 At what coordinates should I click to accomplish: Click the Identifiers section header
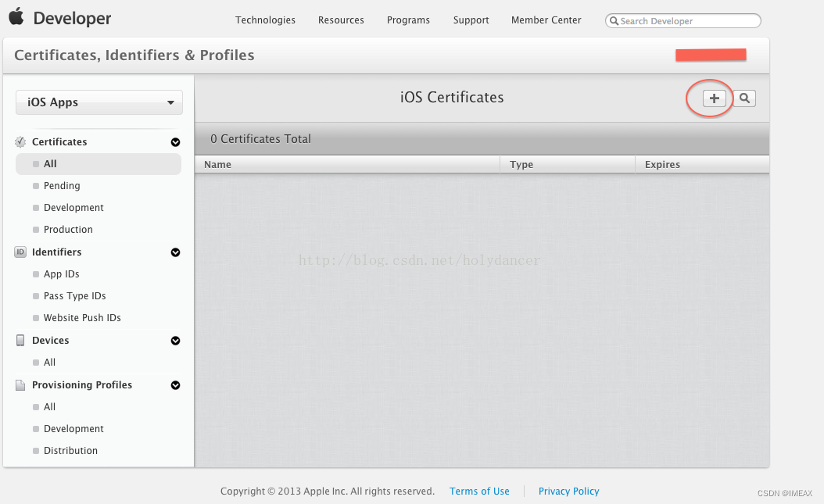pos(57,252)
